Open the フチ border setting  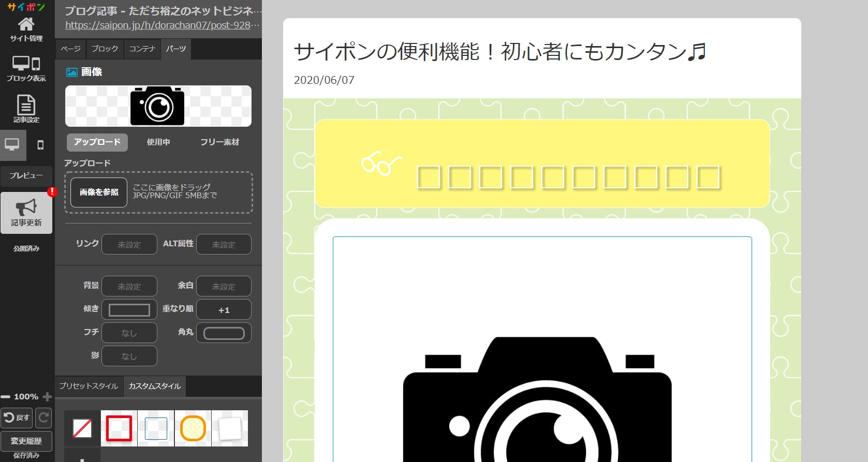pyautogui.click(x=129, y=333)
